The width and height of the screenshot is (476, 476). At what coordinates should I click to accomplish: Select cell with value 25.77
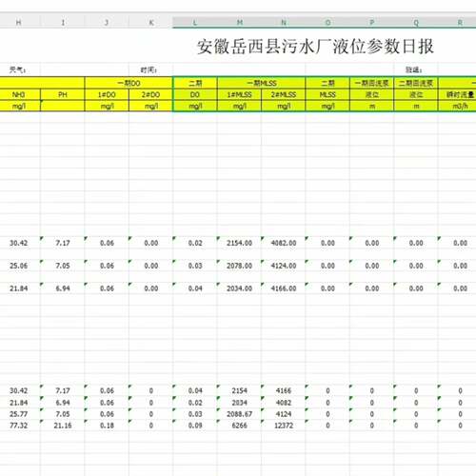pyautogui.click(x=18, y=414)
